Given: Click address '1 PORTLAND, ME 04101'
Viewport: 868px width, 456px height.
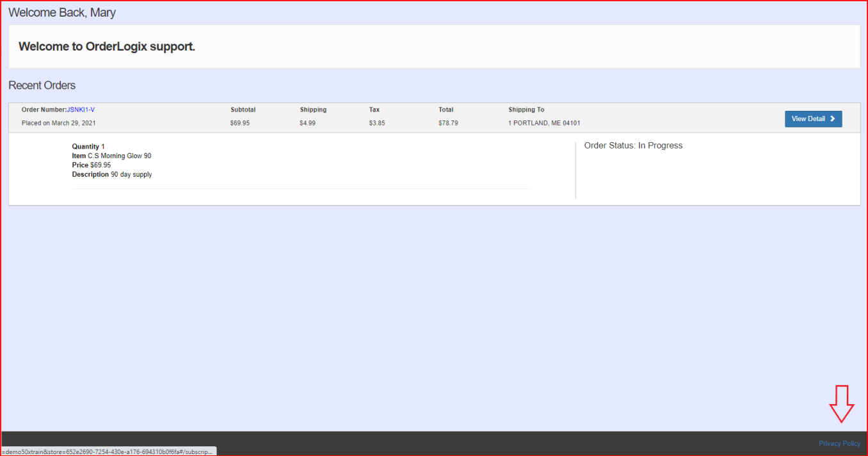Looking at the screenshot, I should (x=544, y=123).
